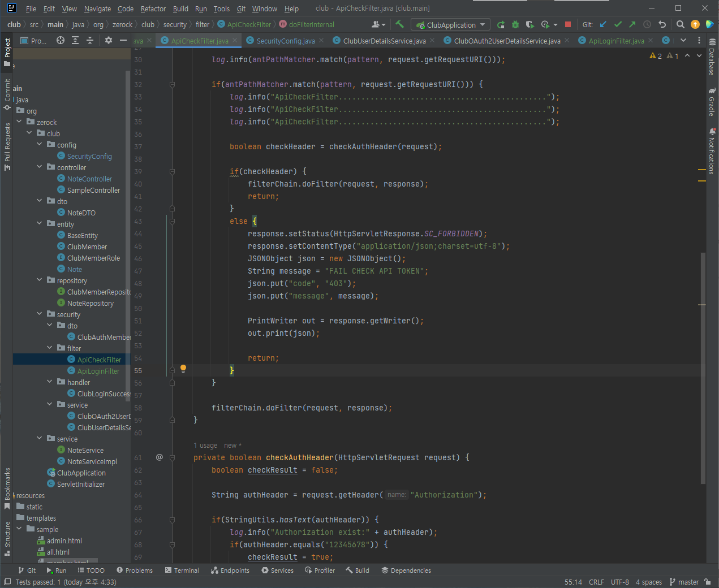The image size is (719, 588).
Task: Toggle the Project tool window stripe button
Action: [7, 53]
